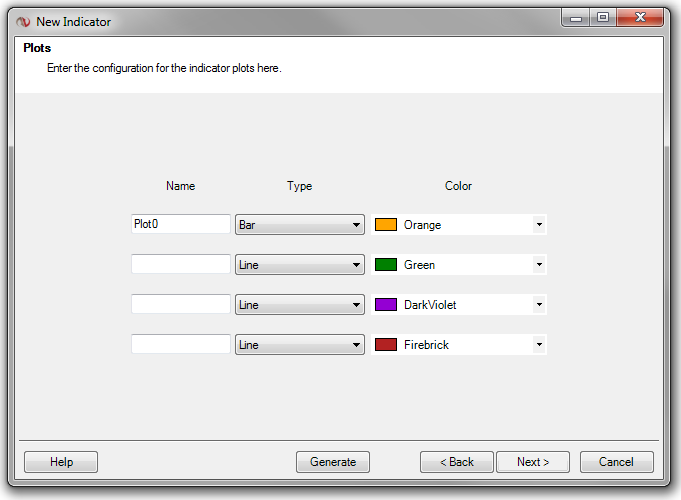
Task: Open the Line type dropdown in Green row
Action: click(300, 265)
